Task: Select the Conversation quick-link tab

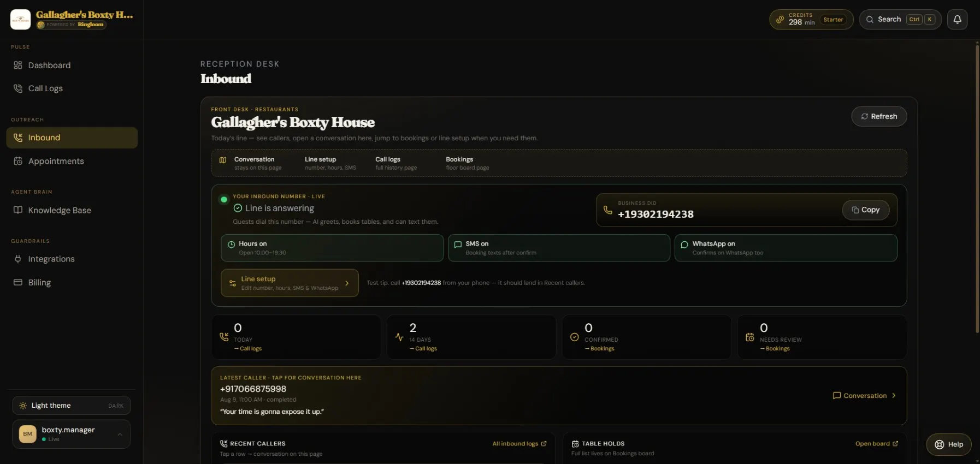Action: click(x=258, y=163)
